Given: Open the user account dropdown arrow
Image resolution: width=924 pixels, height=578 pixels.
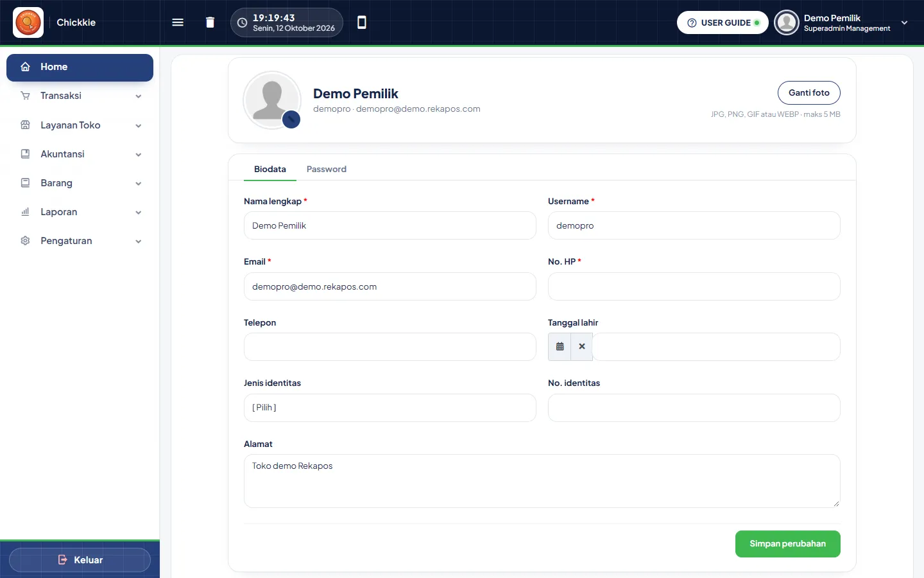Looking at the screenshot, I should [x=904, y=22].
